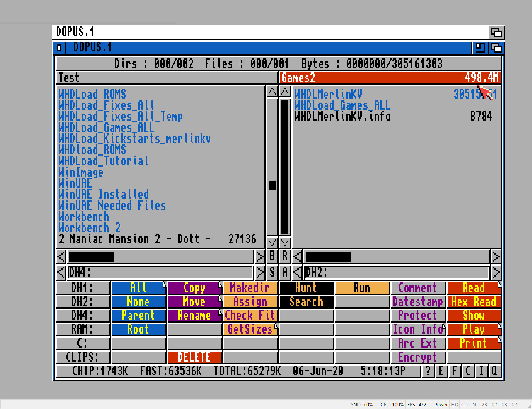Click the left DH4: path input field

pos(160,272)
